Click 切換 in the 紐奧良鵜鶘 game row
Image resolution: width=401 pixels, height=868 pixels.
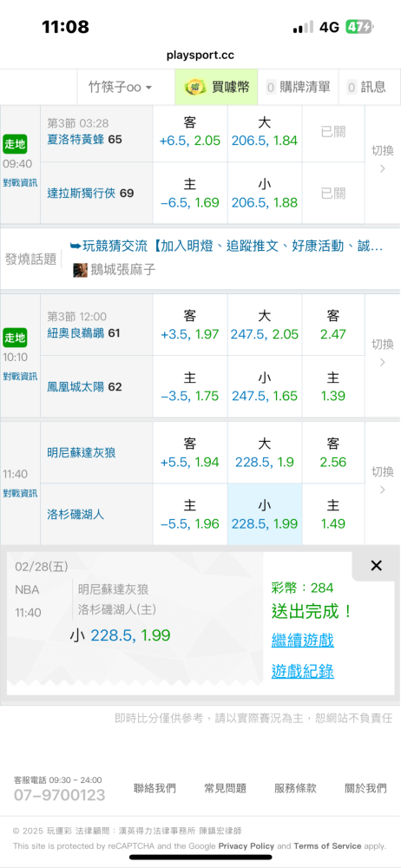382,352
